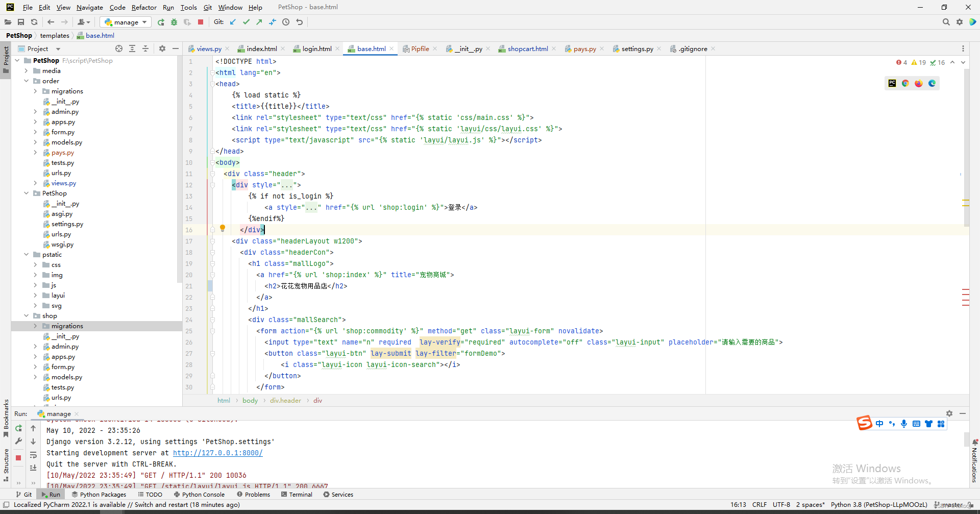Click the Git rollback icon
The image size is (980, 514).
click(x=300, y=22)
